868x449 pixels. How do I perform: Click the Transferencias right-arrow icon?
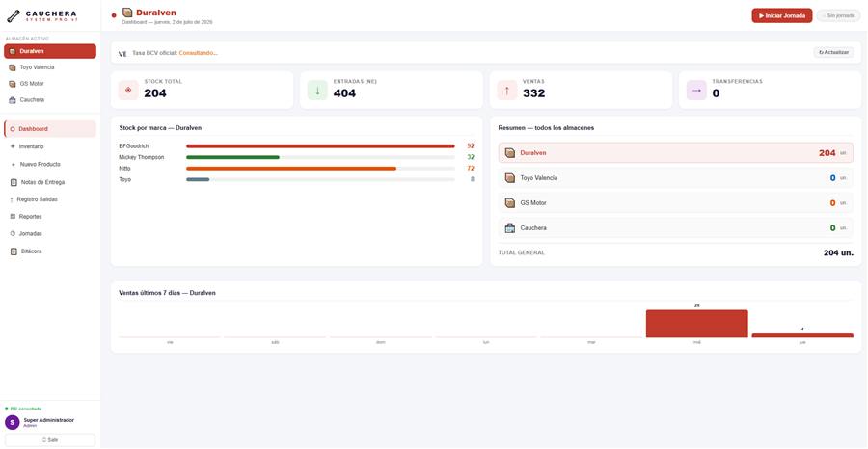point(696,91)
